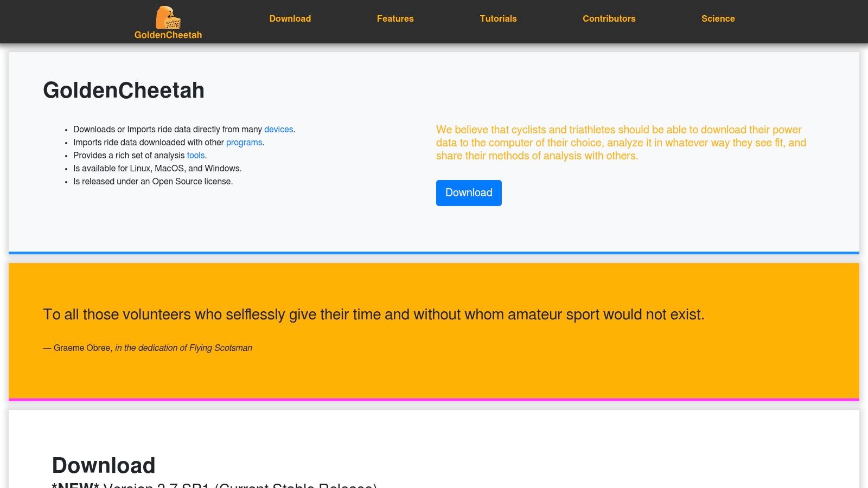Click 'Is released under an Open Source license.'
Screen dimensions: 868x488
[x=153, y=182]
